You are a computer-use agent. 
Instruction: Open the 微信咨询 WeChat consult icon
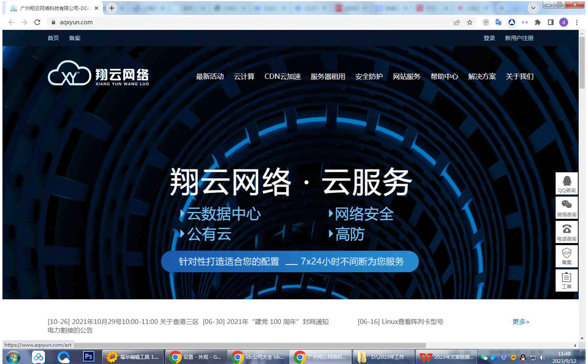coord(566,207)
